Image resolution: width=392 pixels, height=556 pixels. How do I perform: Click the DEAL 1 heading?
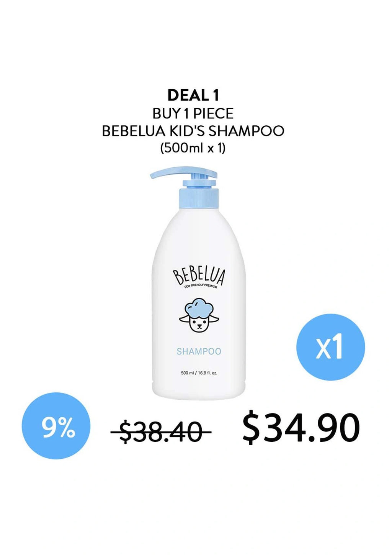click(x=193, y=95)
